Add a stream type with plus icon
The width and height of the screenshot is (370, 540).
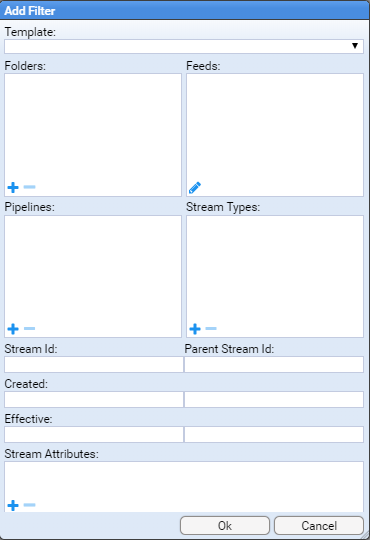(195, 329)
